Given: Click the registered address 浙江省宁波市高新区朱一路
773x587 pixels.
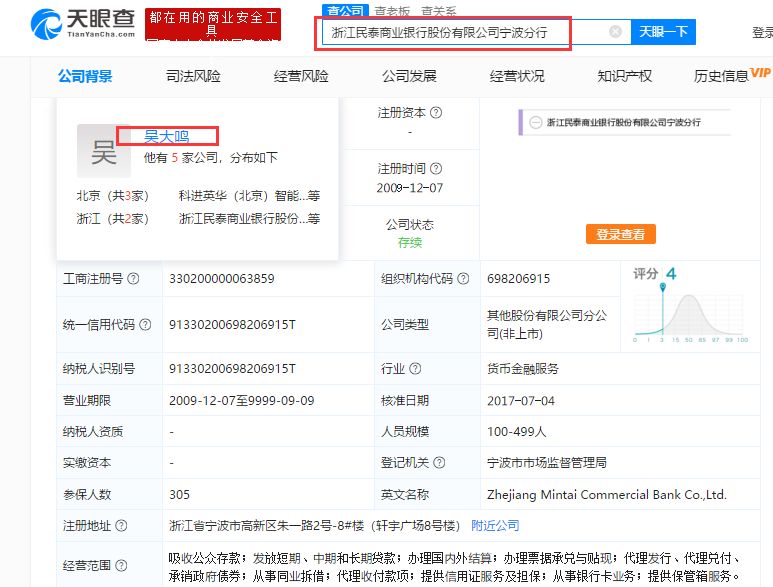Looking at the screenshot, I should pos(314,525).
